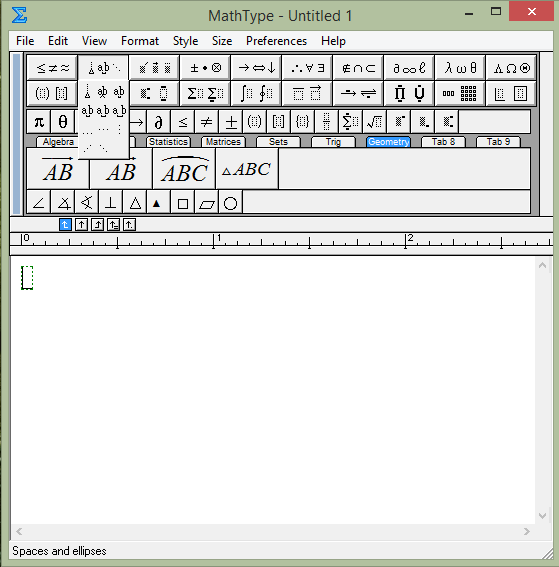The height and width of the screenshot is (567, 559).
Task: Switch to the Algebra tab
Action: (x=58, y=142)
